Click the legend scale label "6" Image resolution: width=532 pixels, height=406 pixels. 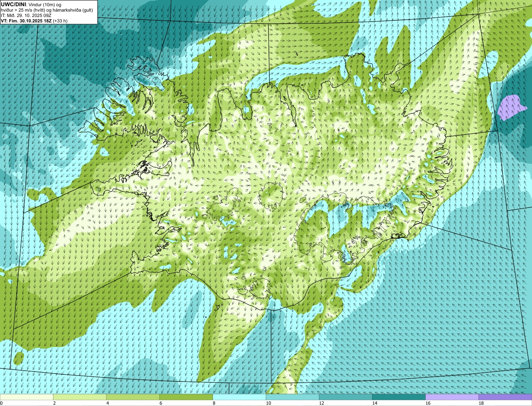click(161, 403)
